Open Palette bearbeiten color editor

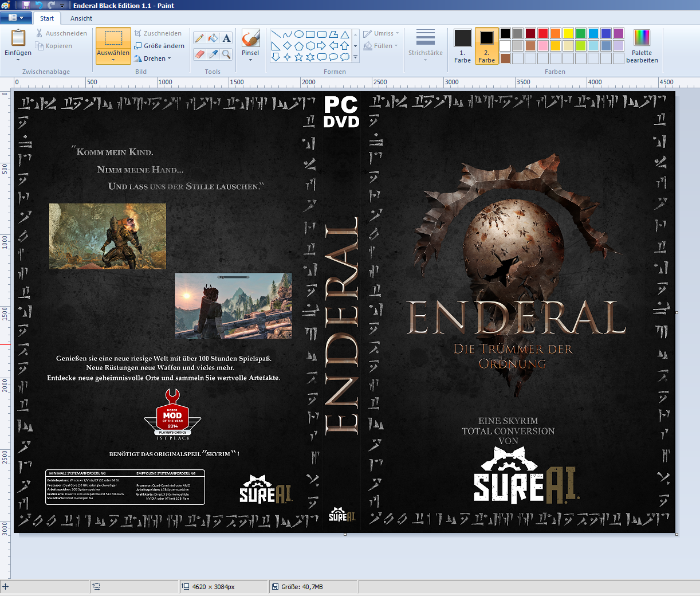click(642, 46)
